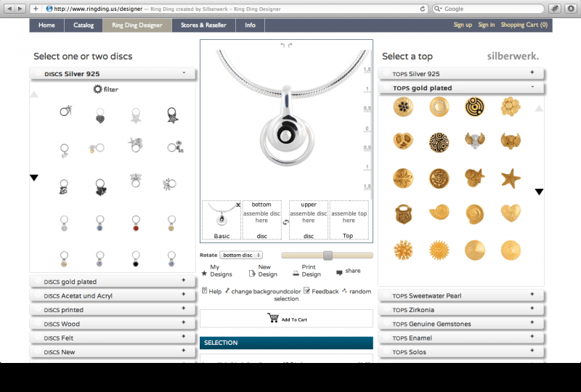Expand TOPS Silver 925 section
Screen dimensions: 581x392
tap(461, 74)
